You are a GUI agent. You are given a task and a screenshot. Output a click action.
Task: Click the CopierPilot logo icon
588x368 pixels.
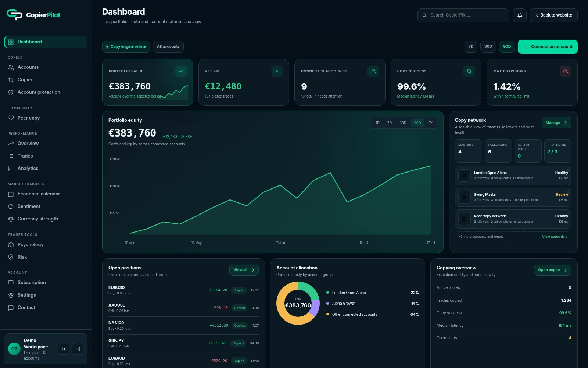pos(14,15)
